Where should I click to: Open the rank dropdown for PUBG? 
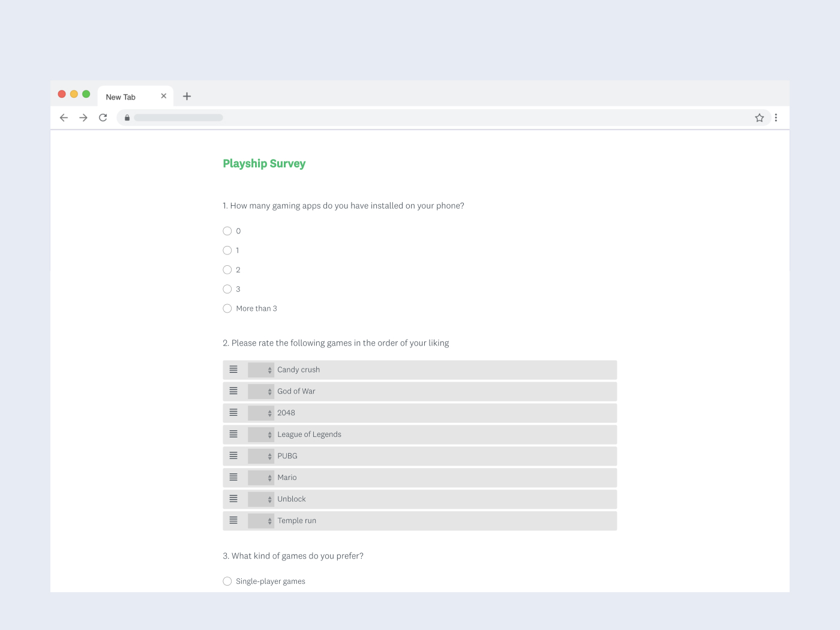tap(261, 457)
